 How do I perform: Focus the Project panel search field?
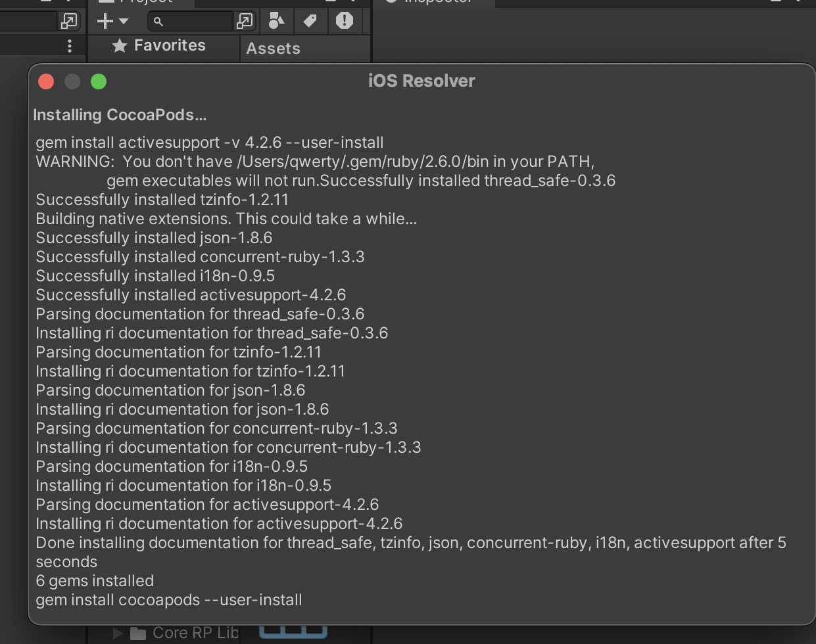point(192,21)
